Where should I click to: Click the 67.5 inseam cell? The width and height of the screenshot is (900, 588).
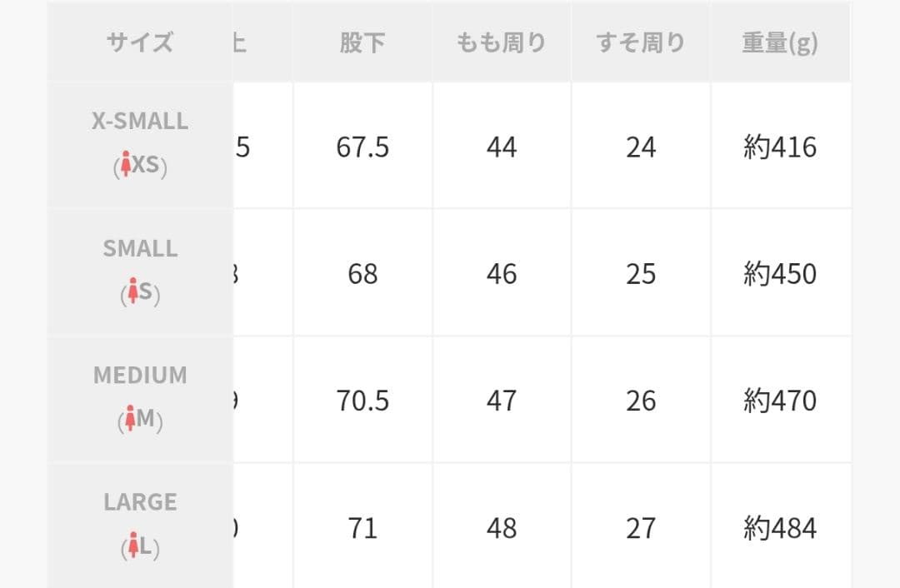pyautogui.click(x=362, y=147)
